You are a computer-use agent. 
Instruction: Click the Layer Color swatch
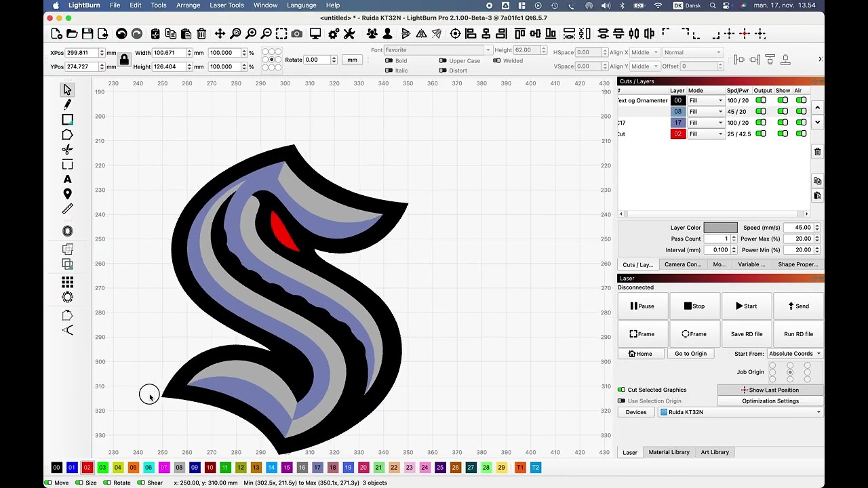720,228
